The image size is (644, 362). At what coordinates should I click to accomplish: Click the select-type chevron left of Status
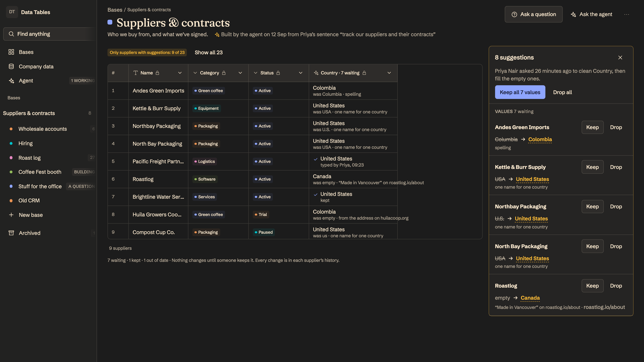(x=256, y=73)
